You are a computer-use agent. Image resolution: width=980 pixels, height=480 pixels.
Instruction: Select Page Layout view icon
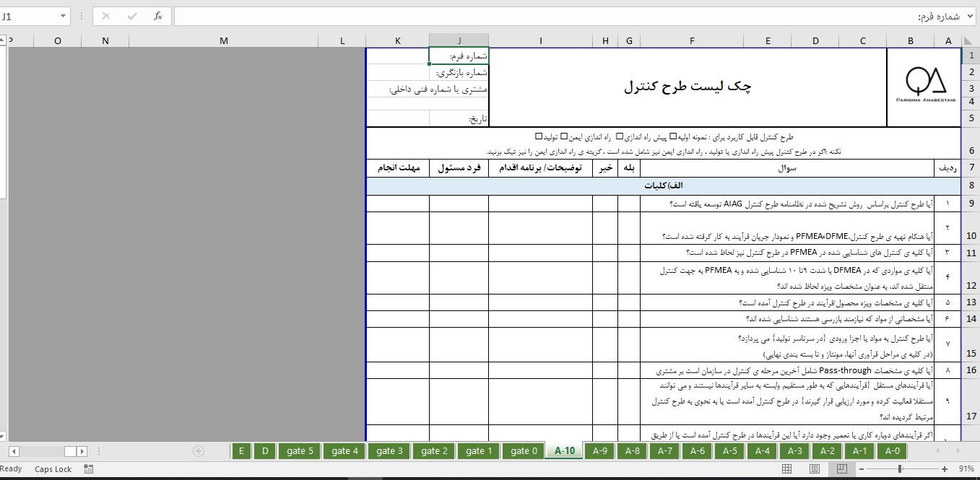pyautogui.click(x=815, y=469)
